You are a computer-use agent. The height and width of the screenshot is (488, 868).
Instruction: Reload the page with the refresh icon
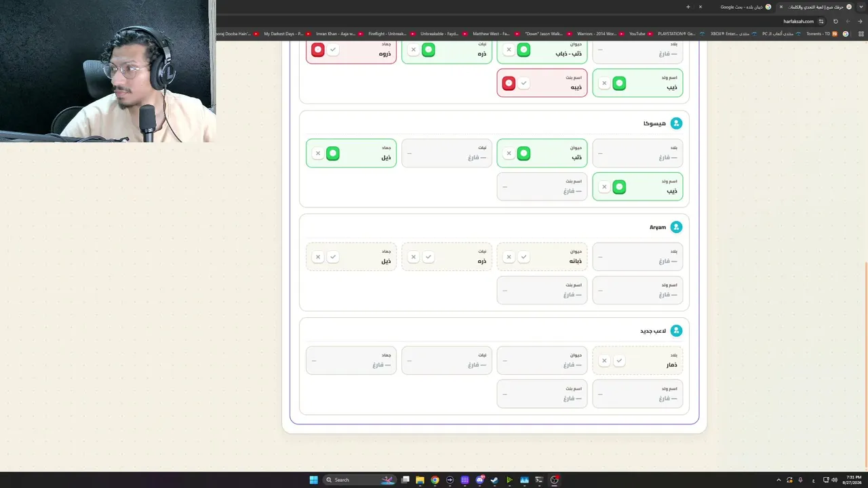pyautogui.click(x=835, y=21)
